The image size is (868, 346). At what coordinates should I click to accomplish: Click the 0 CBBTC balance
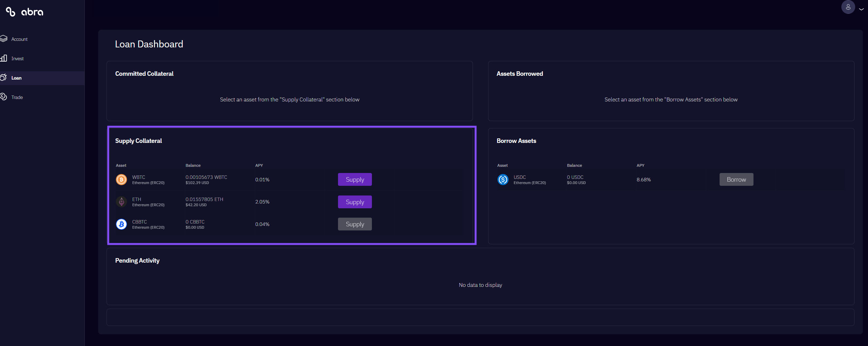pyautogui.click(x=195, y=222)
